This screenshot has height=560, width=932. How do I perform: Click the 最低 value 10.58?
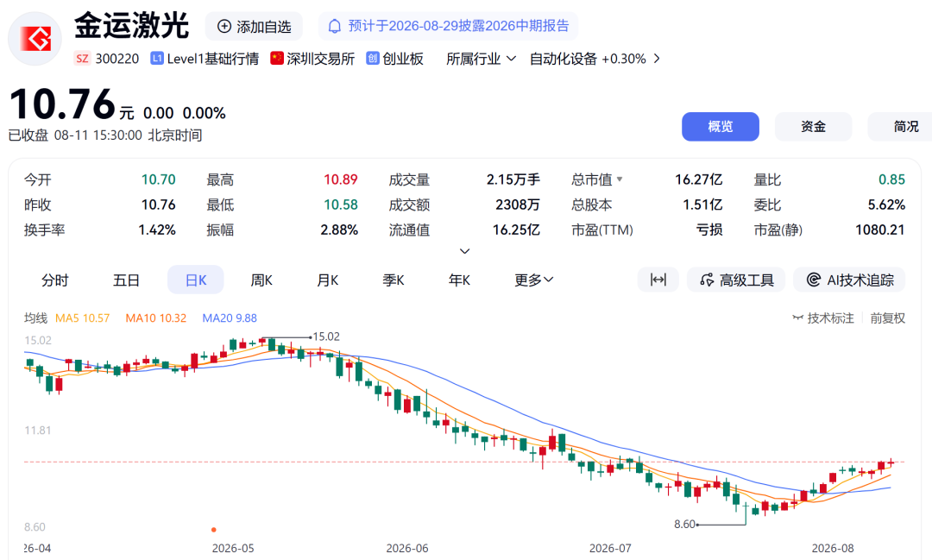pyautogui.click(x=341, y=204)
